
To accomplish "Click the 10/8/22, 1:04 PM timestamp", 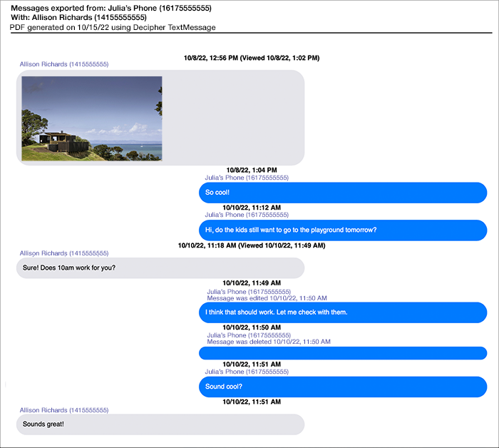I will (x=252, y=170).
